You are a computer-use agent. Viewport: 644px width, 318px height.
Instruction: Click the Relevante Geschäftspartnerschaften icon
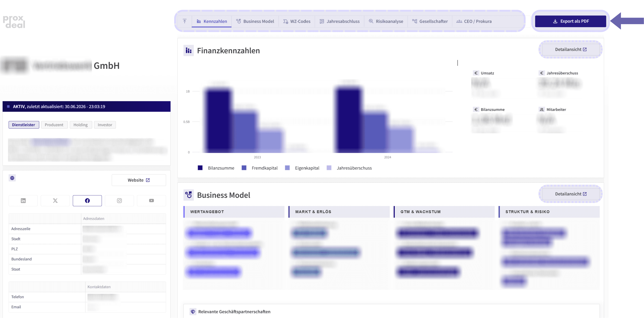coord(193,312)
